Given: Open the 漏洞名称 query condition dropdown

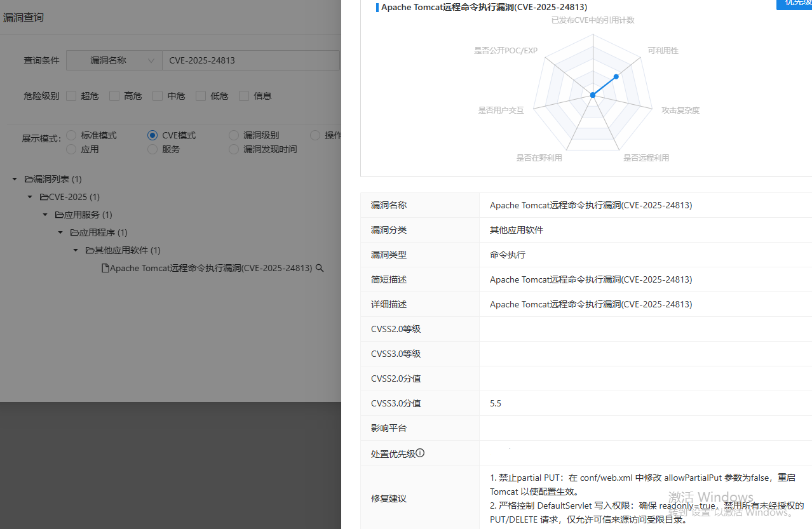Looking at the screenshot, I should [x=114, y=60].
